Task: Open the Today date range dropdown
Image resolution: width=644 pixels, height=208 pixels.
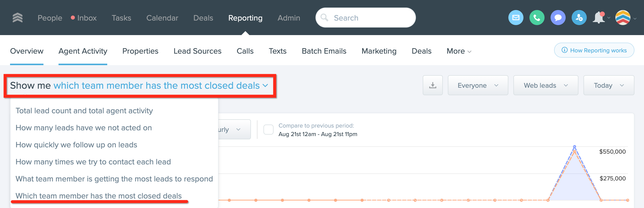Action: pos(609,85)
